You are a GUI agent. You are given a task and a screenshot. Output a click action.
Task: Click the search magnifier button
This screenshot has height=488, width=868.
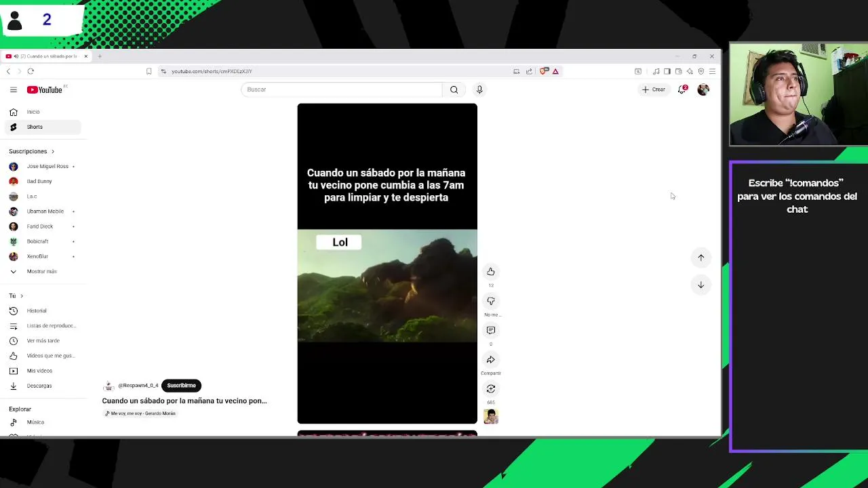454,89
